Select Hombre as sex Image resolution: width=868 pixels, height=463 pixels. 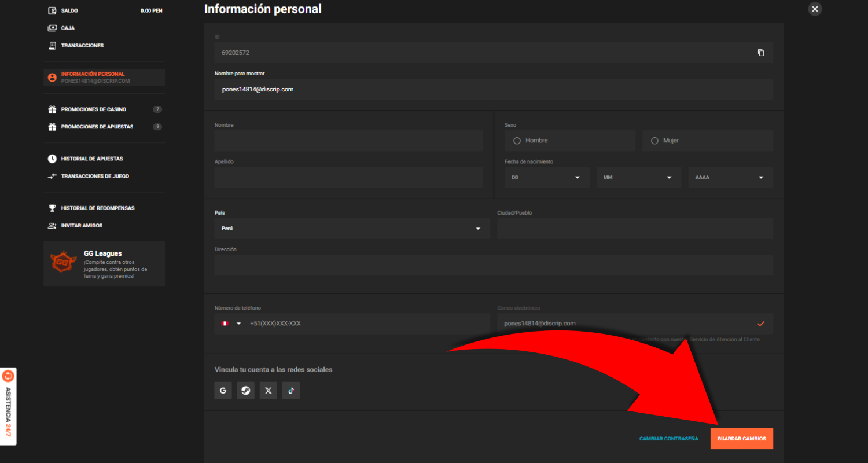[517, 141]
